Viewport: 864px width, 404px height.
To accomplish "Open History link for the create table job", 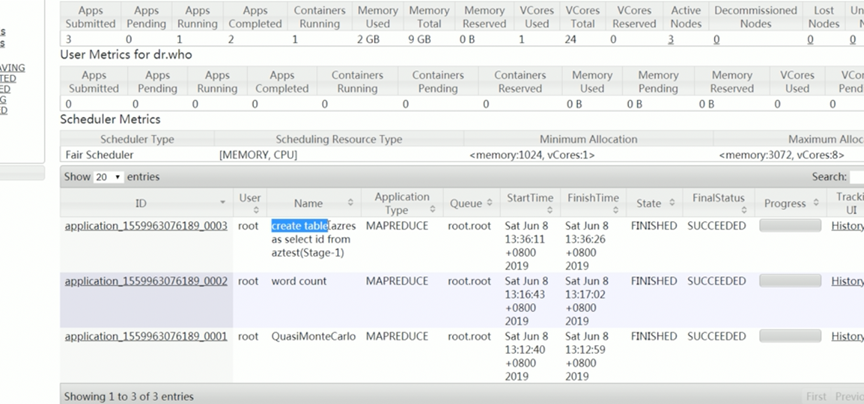I will point(847,226).
